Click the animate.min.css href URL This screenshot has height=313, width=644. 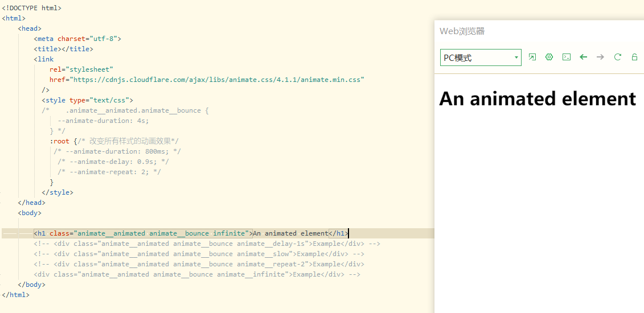tap(217, 80)
